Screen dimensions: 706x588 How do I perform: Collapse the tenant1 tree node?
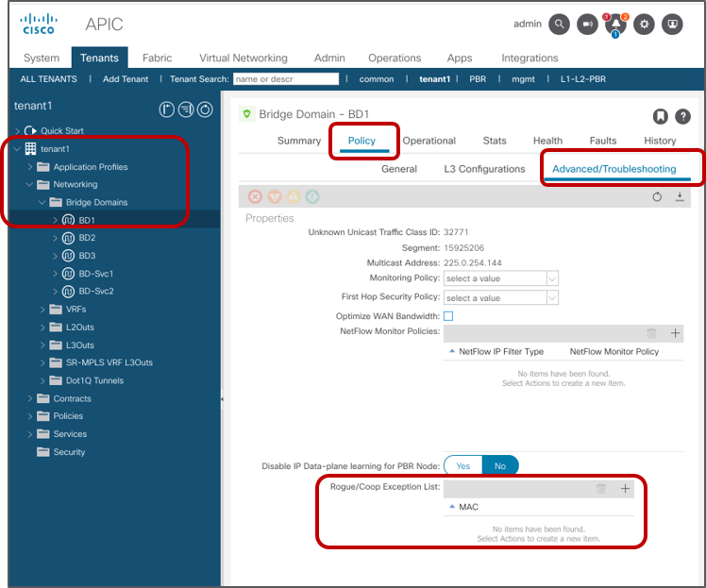(x=17, y=148)
